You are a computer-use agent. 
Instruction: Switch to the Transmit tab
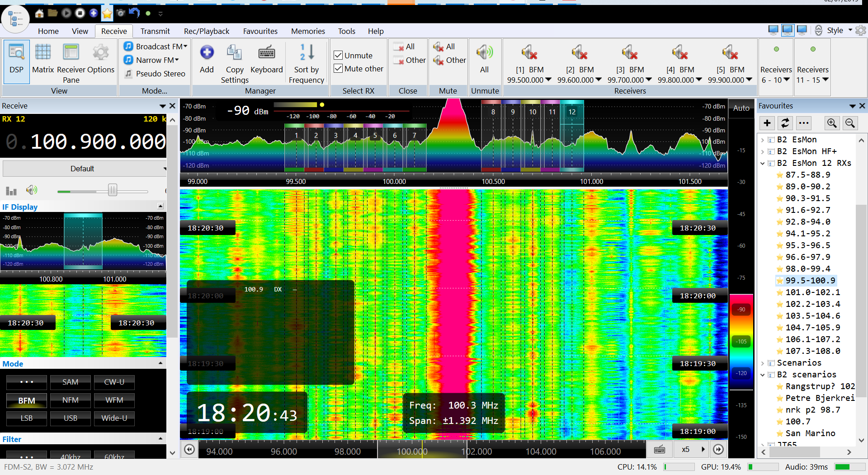pos(155,31)
